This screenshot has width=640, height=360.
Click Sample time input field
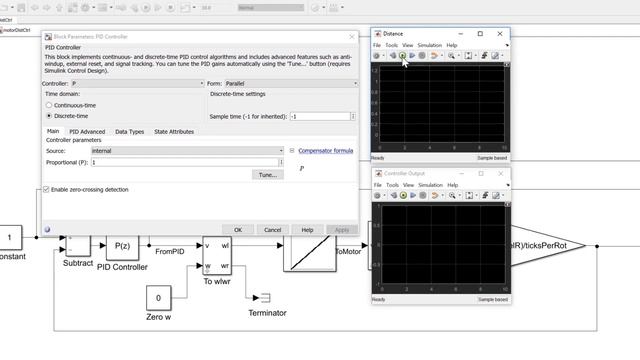(x=320, y=116)
